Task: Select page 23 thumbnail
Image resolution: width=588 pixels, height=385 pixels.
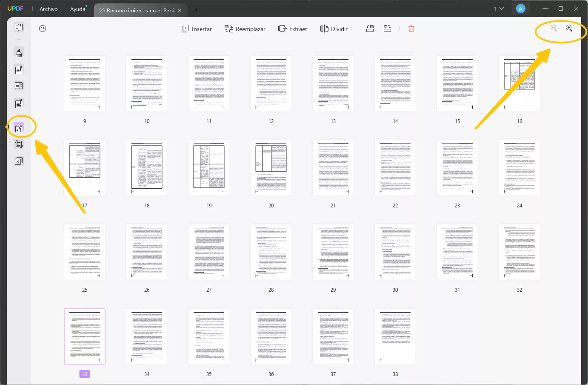Action: click(457, 168)
